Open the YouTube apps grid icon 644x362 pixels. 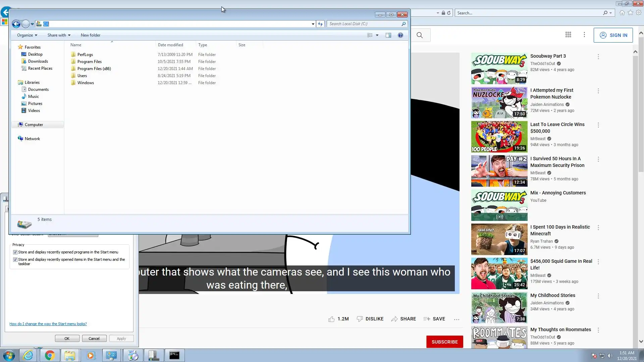point(568,35)
